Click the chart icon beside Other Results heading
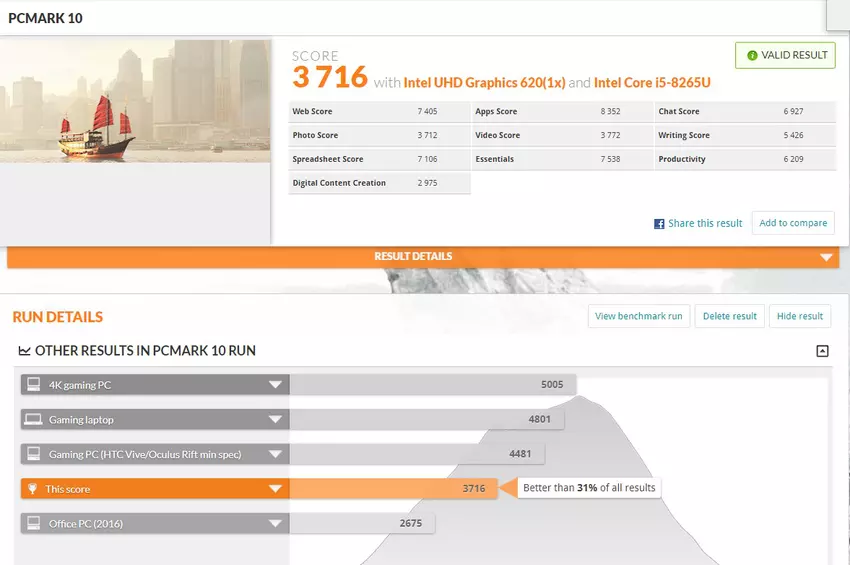Image resolution: width=850 pixels, height=565 pixels. (24, 351)
